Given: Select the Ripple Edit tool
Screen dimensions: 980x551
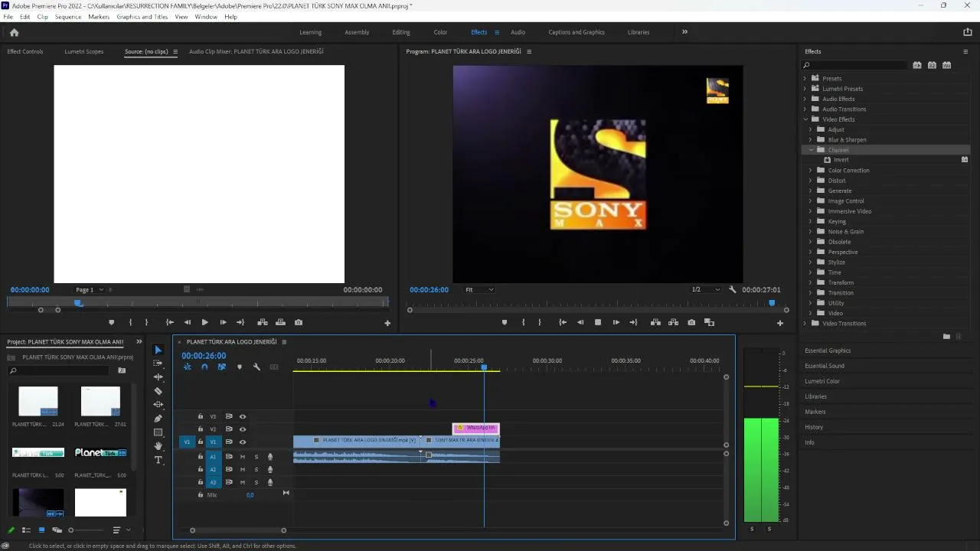Looking at the screenshot, I should 158,377.
